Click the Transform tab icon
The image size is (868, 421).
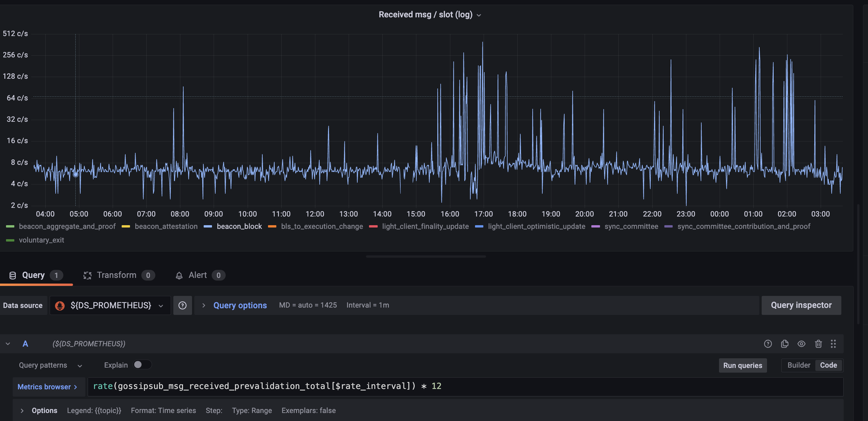click(87, 275)
